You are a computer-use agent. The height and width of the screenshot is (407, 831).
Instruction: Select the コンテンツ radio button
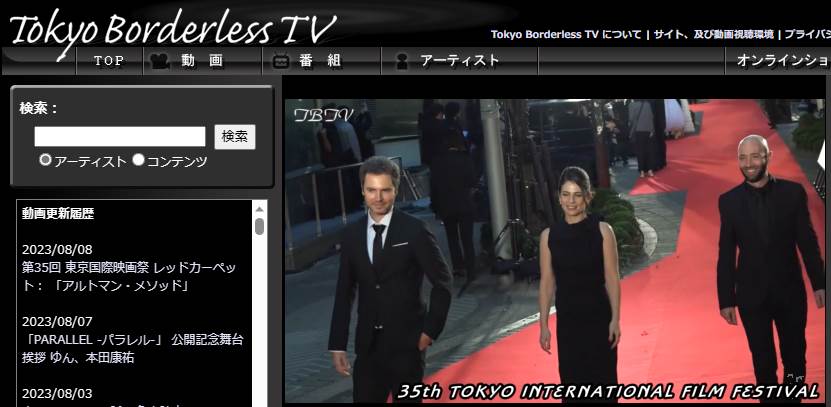pos(138,160)
